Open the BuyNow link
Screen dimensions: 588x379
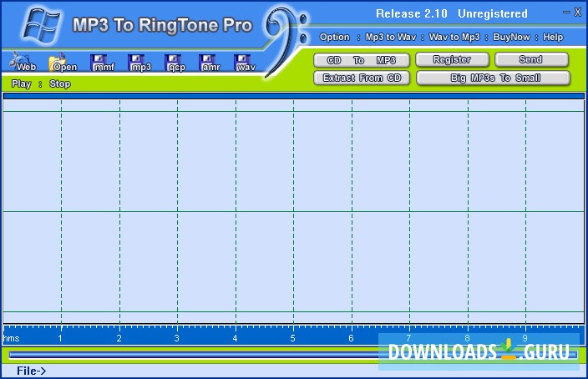point(511,37)
